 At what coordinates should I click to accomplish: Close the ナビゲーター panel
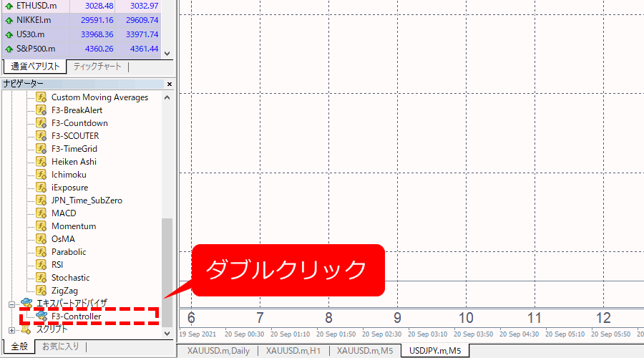pos(170,84)
